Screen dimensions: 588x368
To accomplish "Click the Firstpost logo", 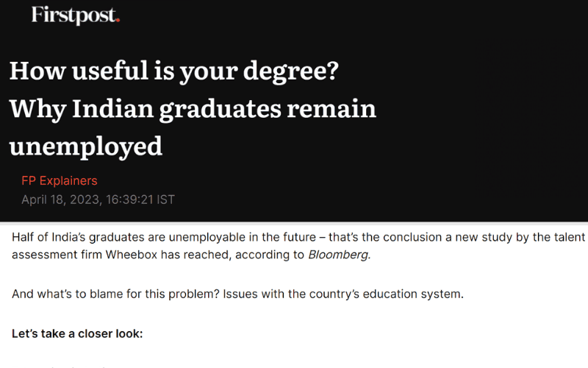I will (x=74, y=15).
